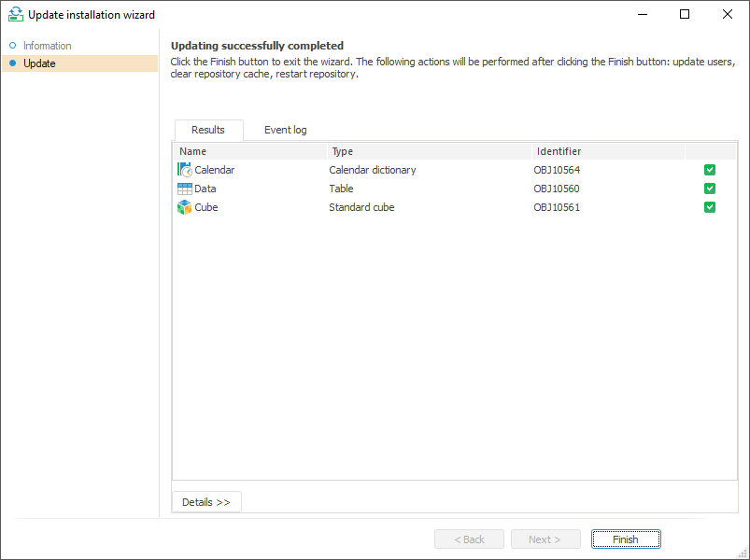The width and height of the screenshot is (750, 560).
Task: Toggle the Calendar row checkbox
Action: [710, 170]
